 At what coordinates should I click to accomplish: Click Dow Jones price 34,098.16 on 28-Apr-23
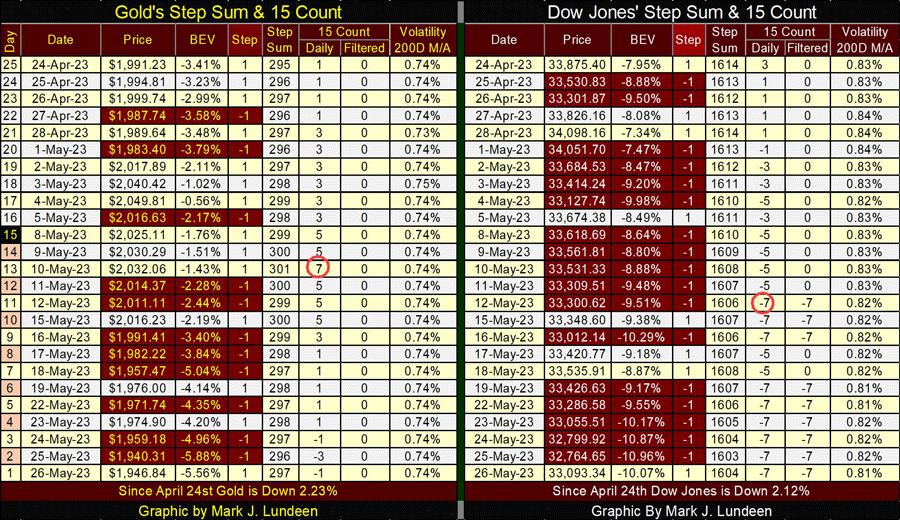[x=577, y=133]
